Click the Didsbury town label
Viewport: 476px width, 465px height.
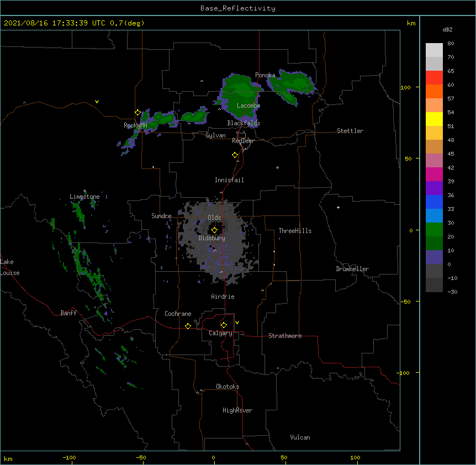coord(212,238)
